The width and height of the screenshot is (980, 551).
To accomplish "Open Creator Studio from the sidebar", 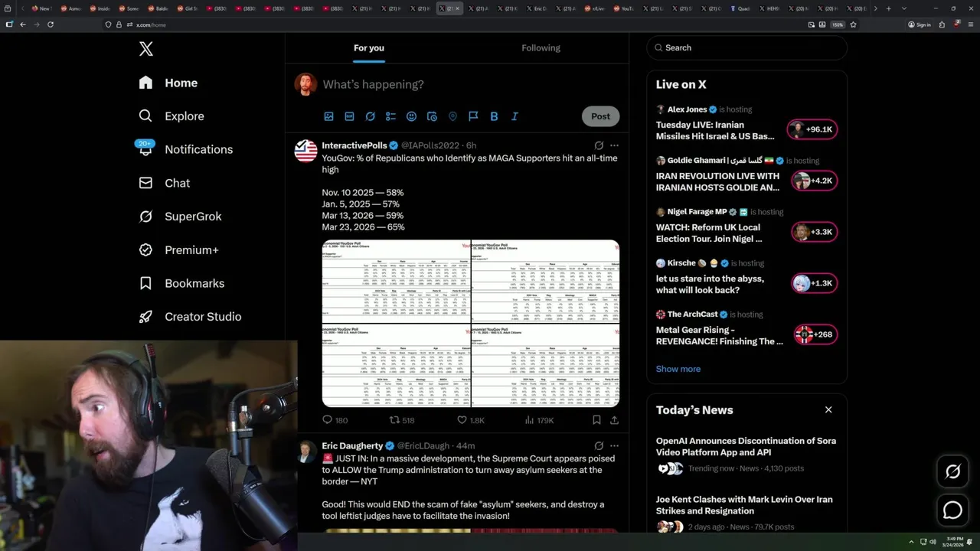I will pyautogui.click(x=190, y=317).
